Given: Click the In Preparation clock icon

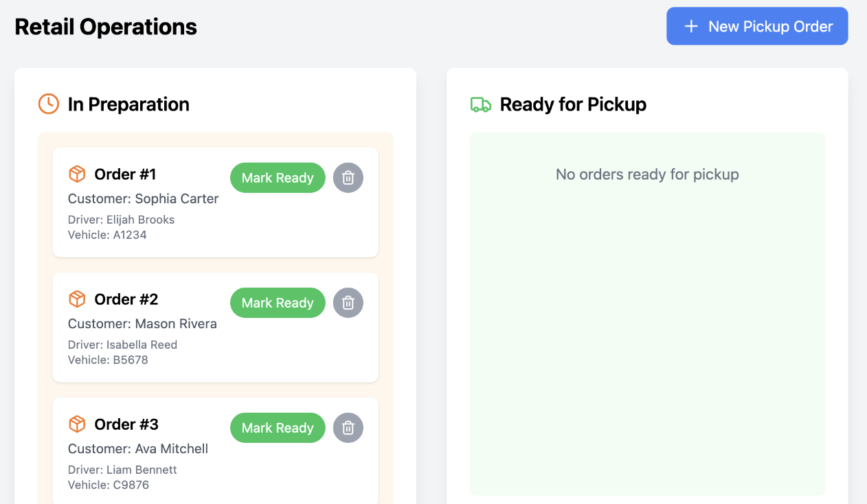Looking at the screenshot, I should click(x=48, y=104).
